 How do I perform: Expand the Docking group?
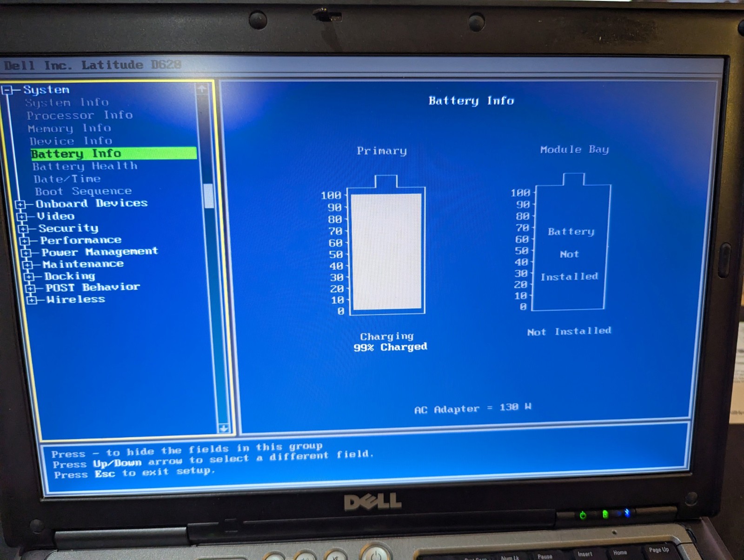pyautogui.click(x=29, y=277)
